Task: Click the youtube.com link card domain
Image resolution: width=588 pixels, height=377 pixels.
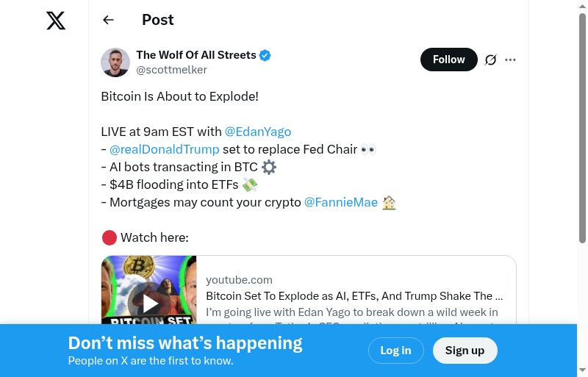Action: (239, 280)
